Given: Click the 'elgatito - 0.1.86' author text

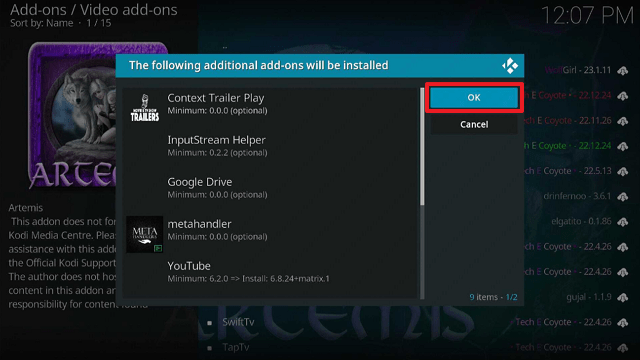Looking at the screenshot, I should [581, 222].
